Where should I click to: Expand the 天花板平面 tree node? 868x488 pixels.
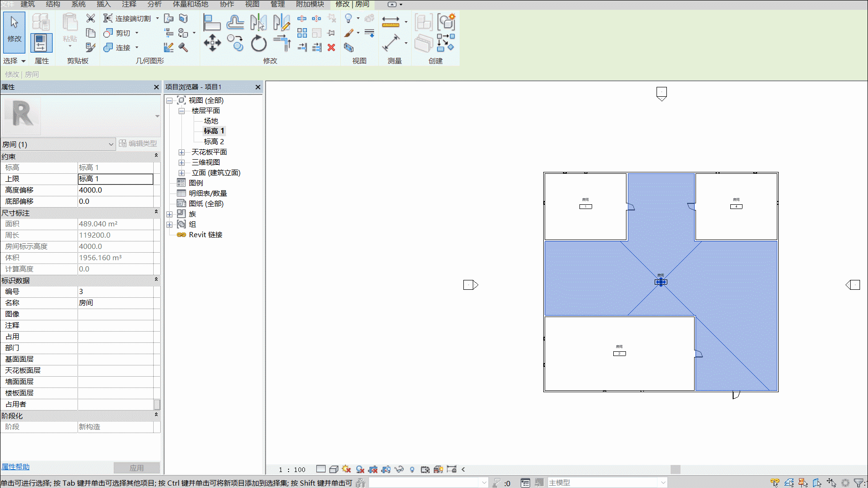[181, 152]
